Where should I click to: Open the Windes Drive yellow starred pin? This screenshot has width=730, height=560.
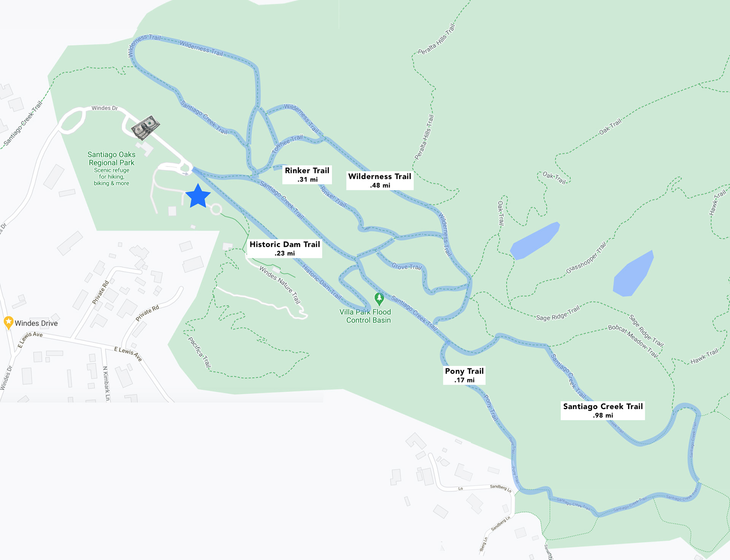[8, 323]
